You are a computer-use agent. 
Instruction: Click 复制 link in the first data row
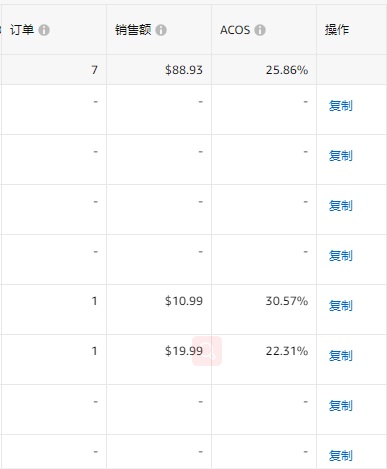[340, 106]
